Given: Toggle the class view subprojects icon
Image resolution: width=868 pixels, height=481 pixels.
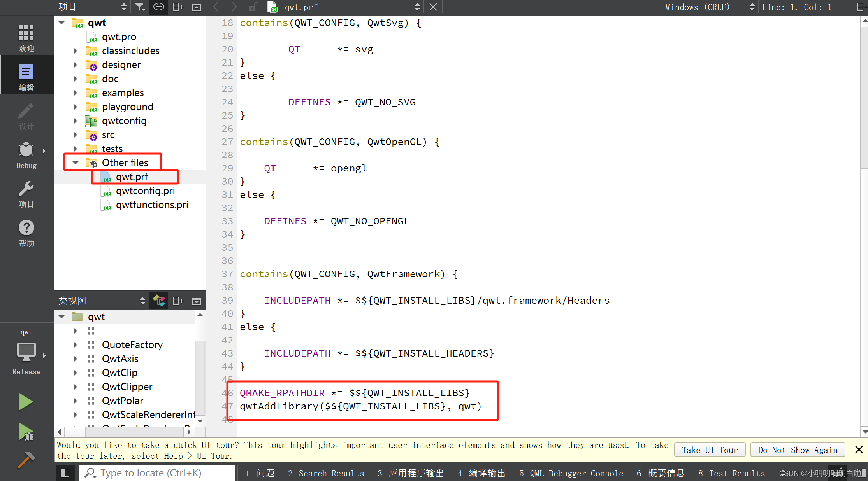Looking at the screenshot, I should point(159,301).
